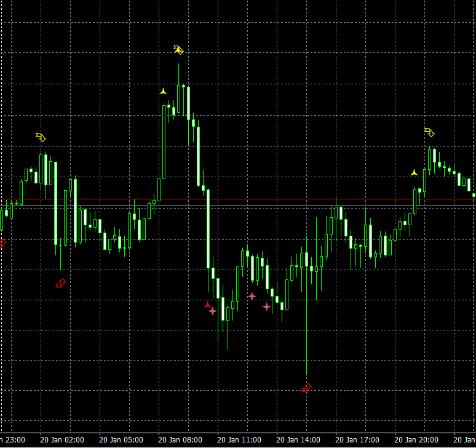Click the '20 Jan 05:00' time label
The width and height of the screenshot is (476, 448).
121,440
